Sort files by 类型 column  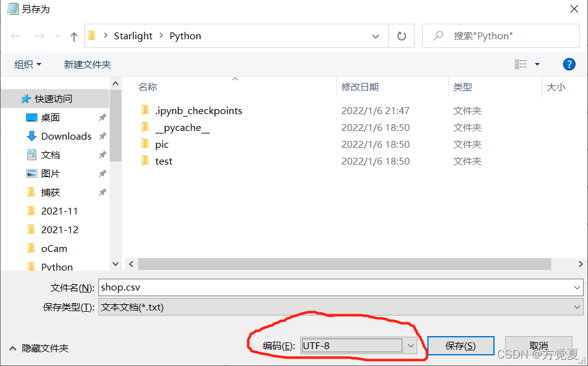(462, 87)
